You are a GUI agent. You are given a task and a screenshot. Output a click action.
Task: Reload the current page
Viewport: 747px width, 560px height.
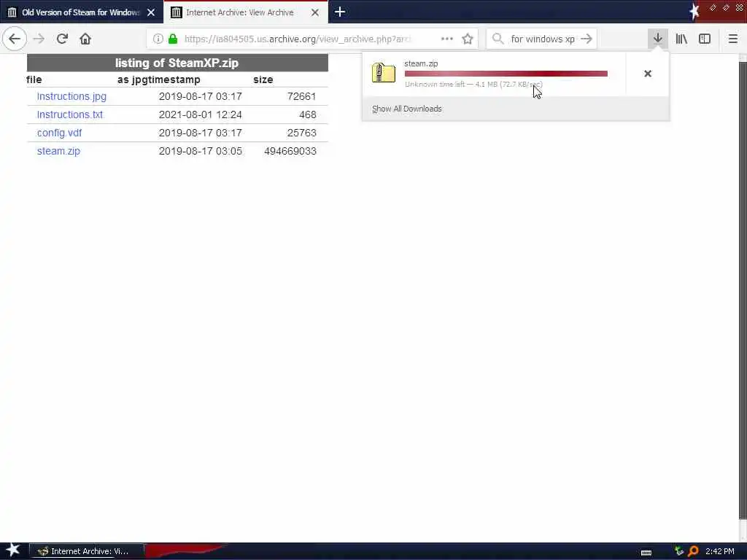click(62, 39)
